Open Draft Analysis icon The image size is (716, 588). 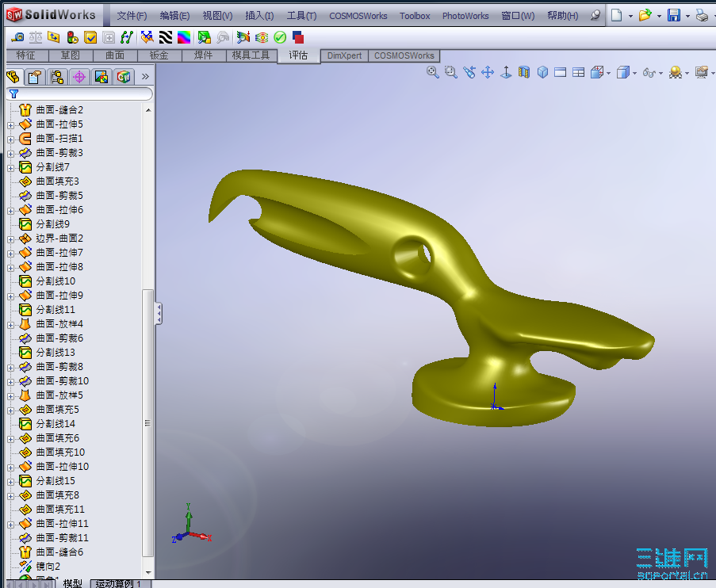point(204,37)
